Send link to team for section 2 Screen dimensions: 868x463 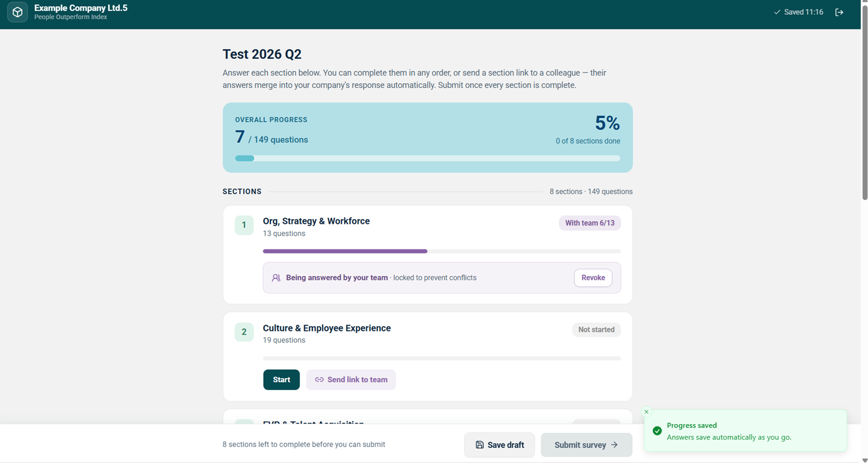point(351,380)
